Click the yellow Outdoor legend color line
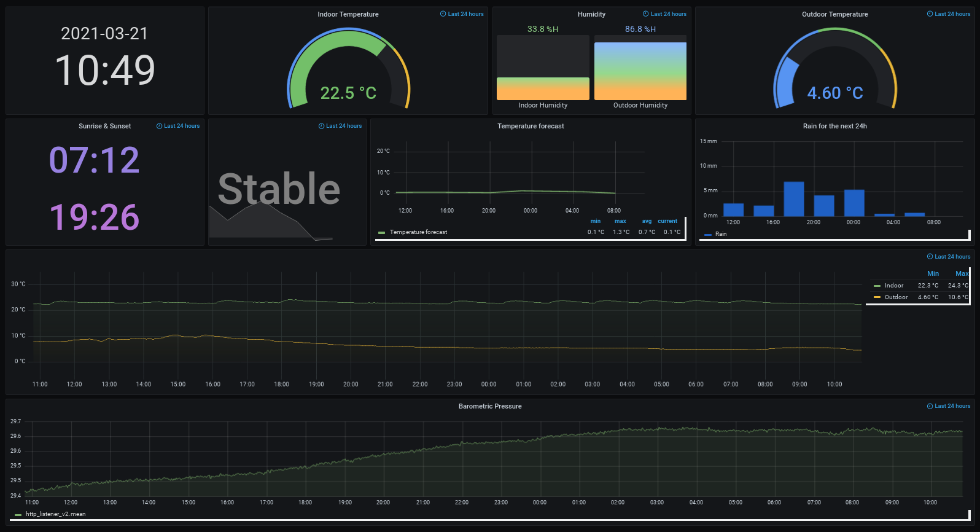The image size is (980, 532). click(x=877, y=297)
